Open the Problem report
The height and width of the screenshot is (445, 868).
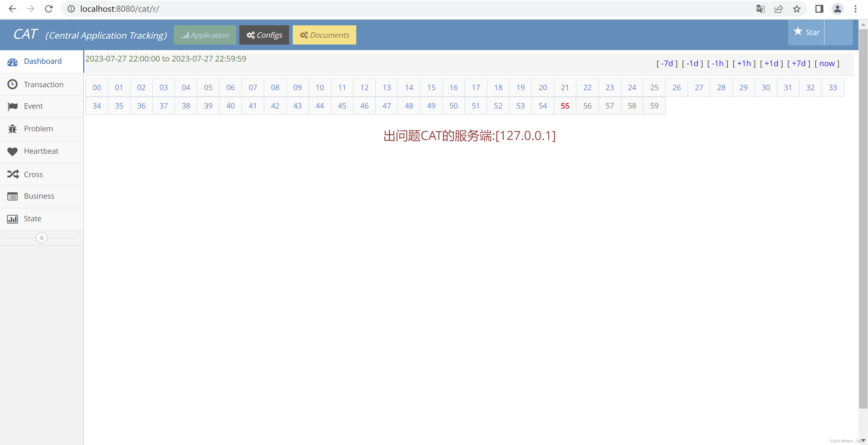pos(38,128)
